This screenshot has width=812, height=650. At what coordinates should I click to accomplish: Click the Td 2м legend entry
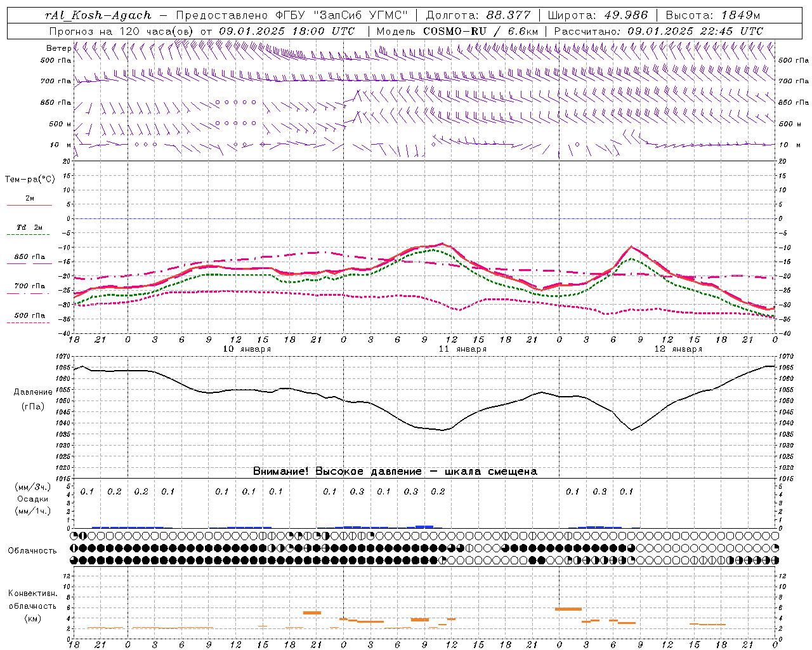click(29, 227)
